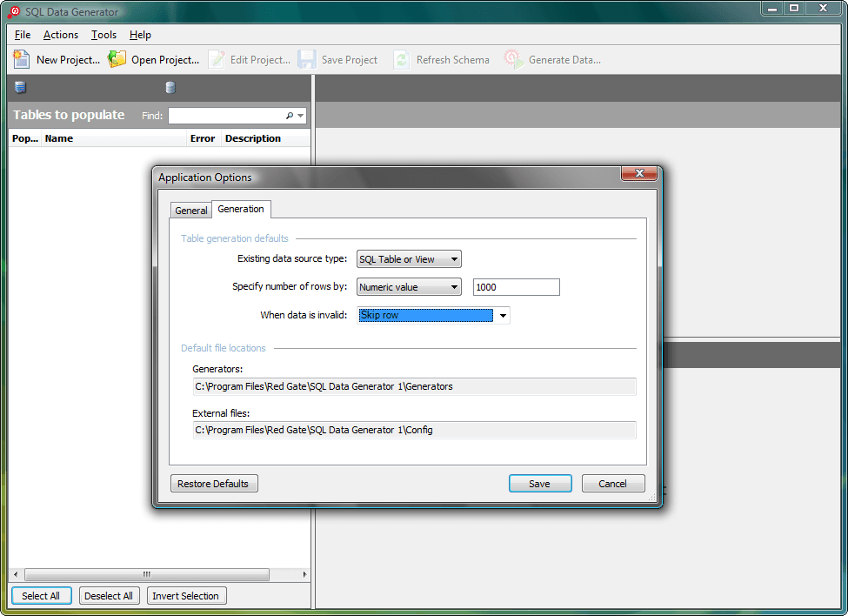This screenshot has width=848, height=616.
Task: Open the File menu
Action: 22,35
